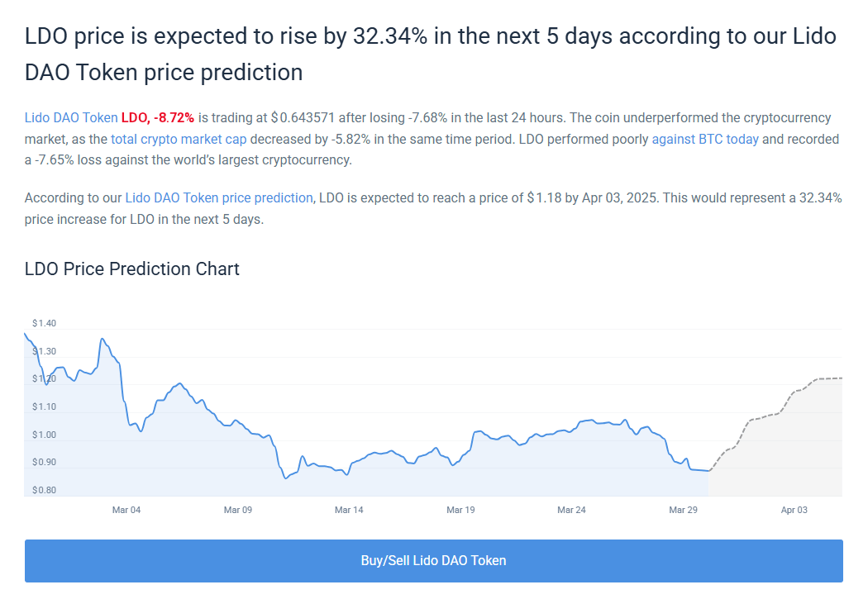This screenshot has height=599, width=868.
Task: Open the total crypto market cap link
Action: 179,140
